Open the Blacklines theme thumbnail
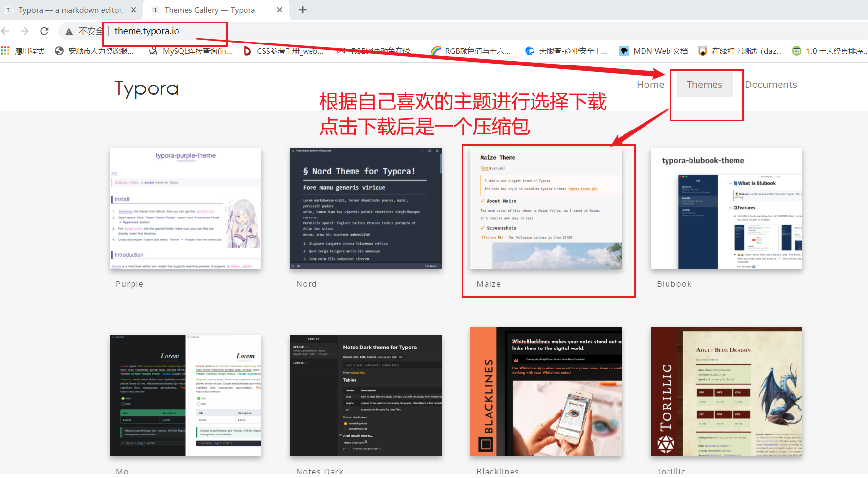This screenshot has width=868, height=478. [546, 392]
